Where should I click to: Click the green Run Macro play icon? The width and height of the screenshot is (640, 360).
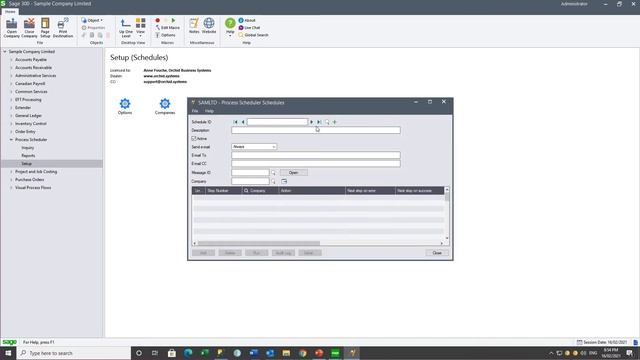click(x=173, y=20)
